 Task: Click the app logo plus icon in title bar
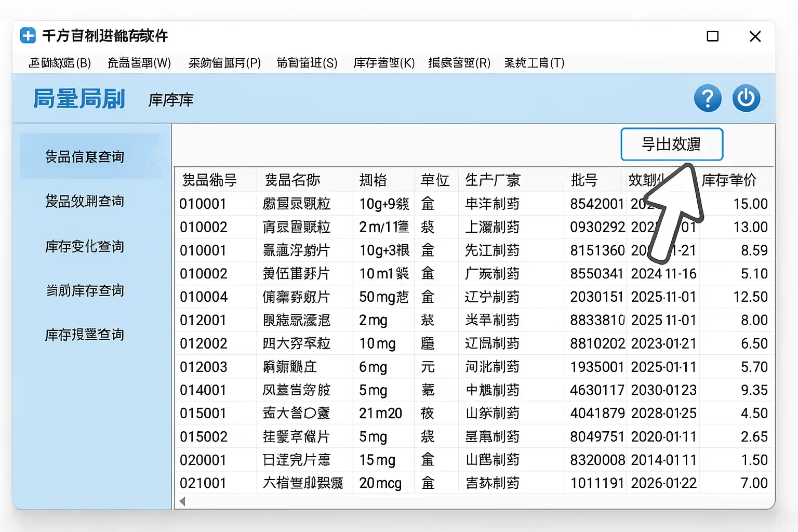click(x=28, y=36)
